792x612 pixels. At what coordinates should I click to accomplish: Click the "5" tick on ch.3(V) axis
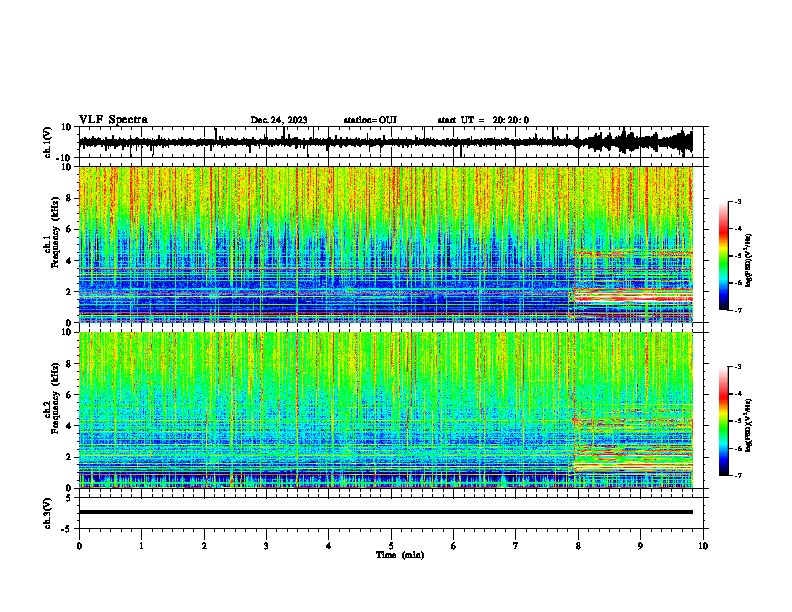coord(70,497)
